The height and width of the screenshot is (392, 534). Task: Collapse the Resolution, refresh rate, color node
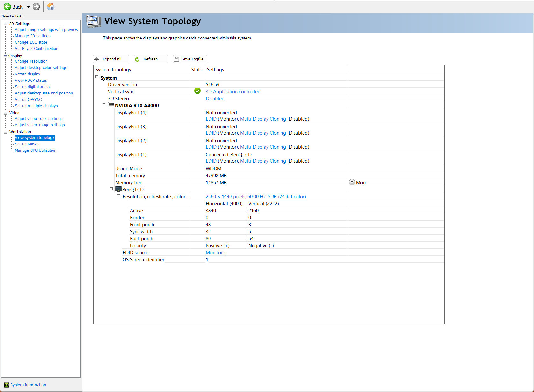tap(119, 196)
